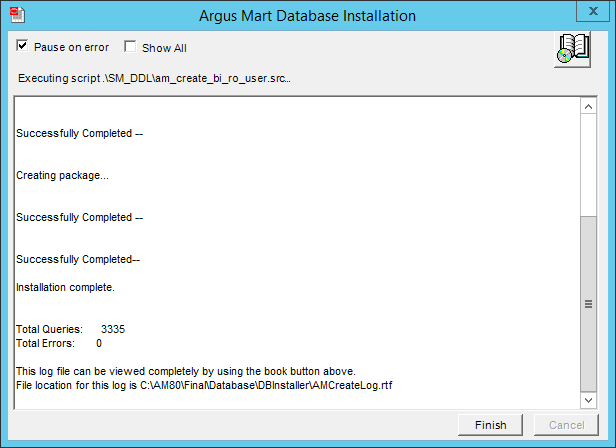The image size is (616, 448).
Task: Click the 'Installation complete.' log line
Action: (x=65, y=287)
